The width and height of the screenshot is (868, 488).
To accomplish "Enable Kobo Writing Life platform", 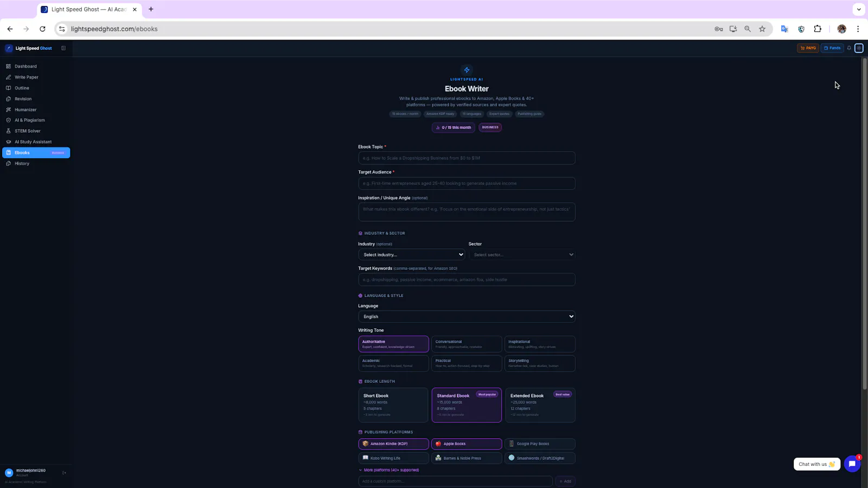I will pos(393,458).
